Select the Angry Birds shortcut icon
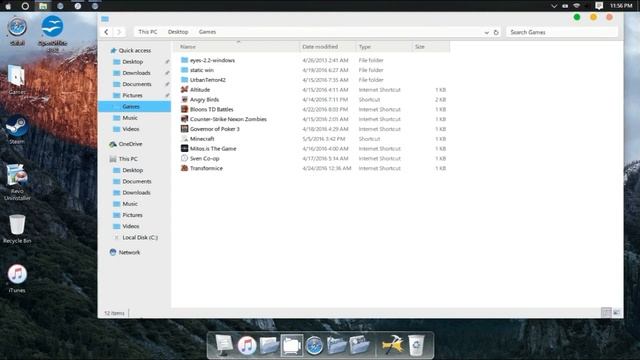640x360 pixels. tap(184, 99)
